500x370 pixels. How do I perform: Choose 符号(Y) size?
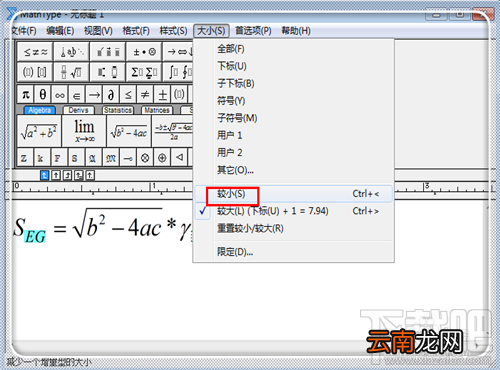pos(294,101)
